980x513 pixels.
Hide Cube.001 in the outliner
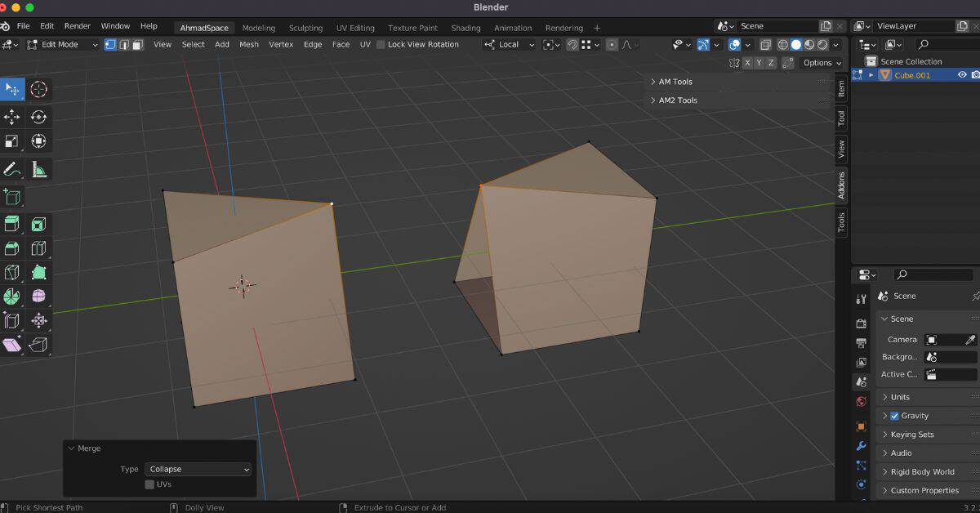(961, 74)
